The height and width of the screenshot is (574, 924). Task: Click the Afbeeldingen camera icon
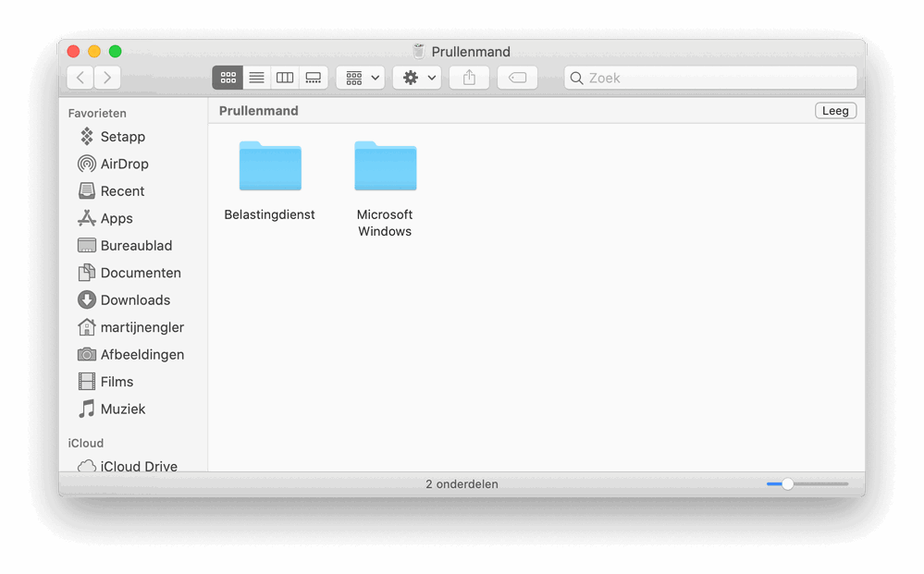87,354
